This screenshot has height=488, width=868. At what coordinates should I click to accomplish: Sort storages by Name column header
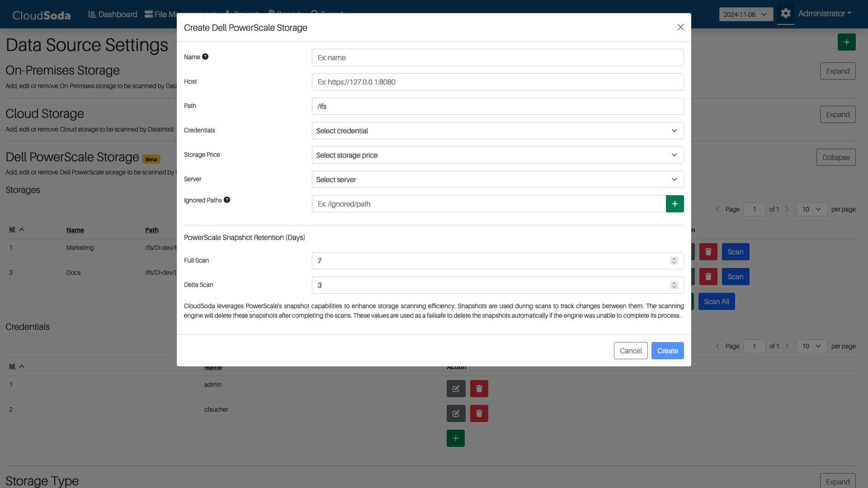(x=75, y=230)
